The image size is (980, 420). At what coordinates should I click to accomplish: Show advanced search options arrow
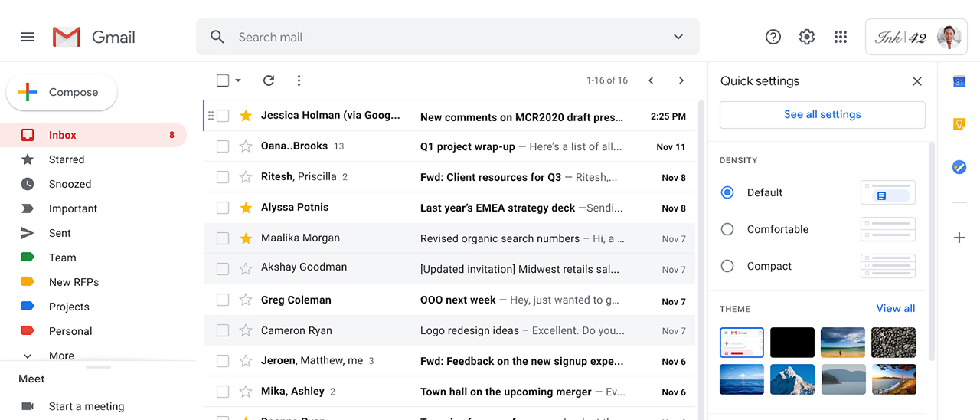[678, 37]
